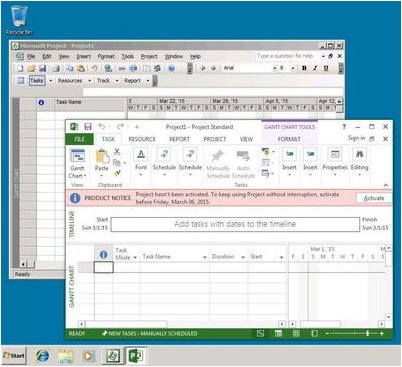Select Manually Schedule pin icon

pyautogui.click(x=218, y=156)
